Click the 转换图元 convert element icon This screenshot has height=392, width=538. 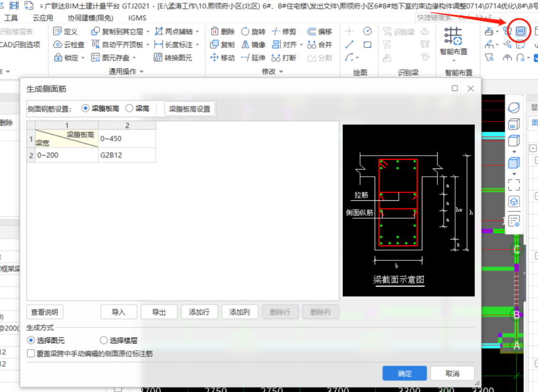coord(158,58)
